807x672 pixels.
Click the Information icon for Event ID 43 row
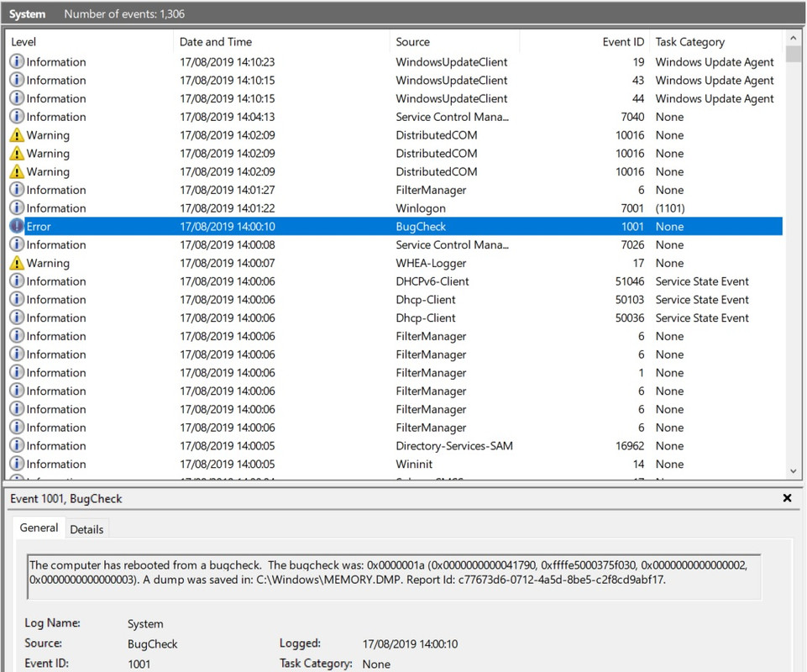coord(17,80)
